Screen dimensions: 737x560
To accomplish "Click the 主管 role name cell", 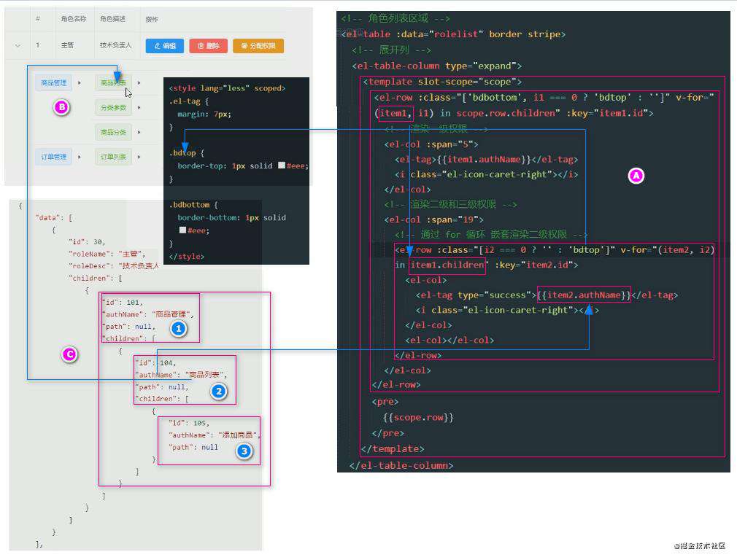I will 67,45.
